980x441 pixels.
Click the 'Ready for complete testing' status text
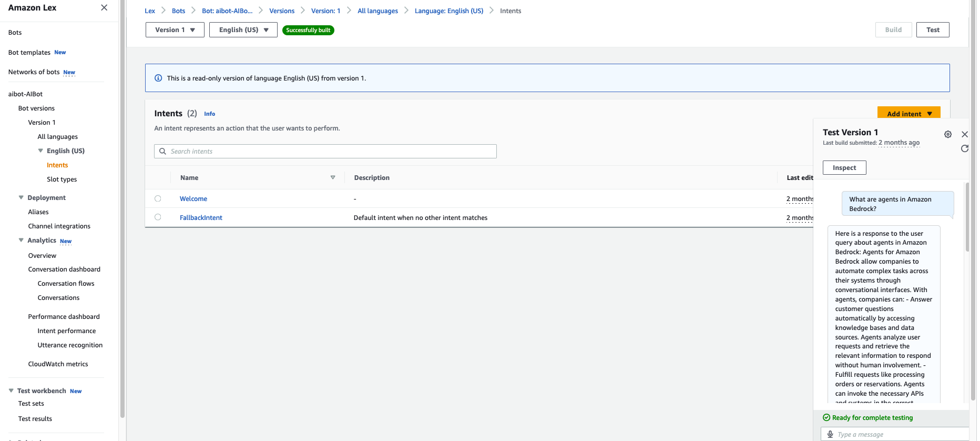[873, 418]
